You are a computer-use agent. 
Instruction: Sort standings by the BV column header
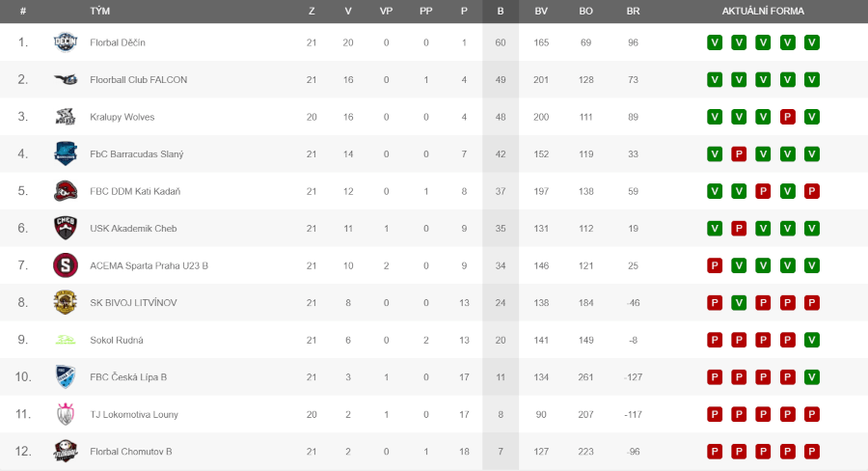[x=541, y=11]
